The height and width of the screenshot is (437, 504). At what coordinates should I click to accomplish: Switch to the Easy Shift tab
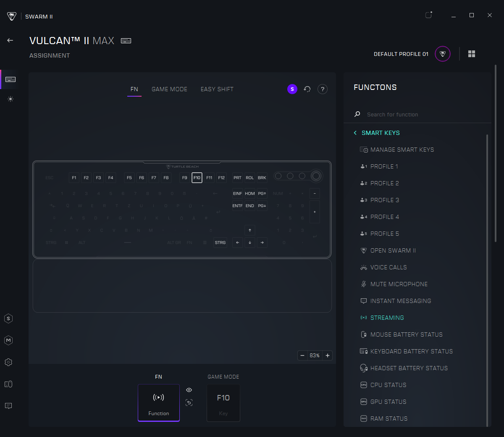(217, 89)
